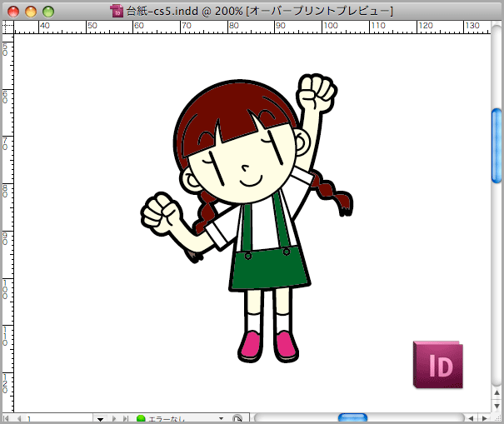Open the preflight menu dropdown arrow
504x424 pixels.
pos(221,418)
